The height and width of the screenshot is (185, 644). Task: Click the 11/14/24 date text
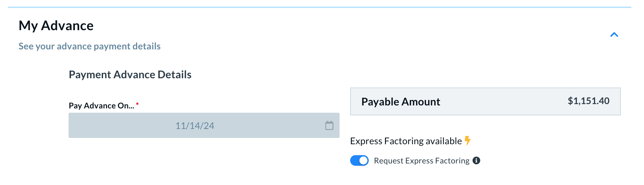tap(195, 126)
